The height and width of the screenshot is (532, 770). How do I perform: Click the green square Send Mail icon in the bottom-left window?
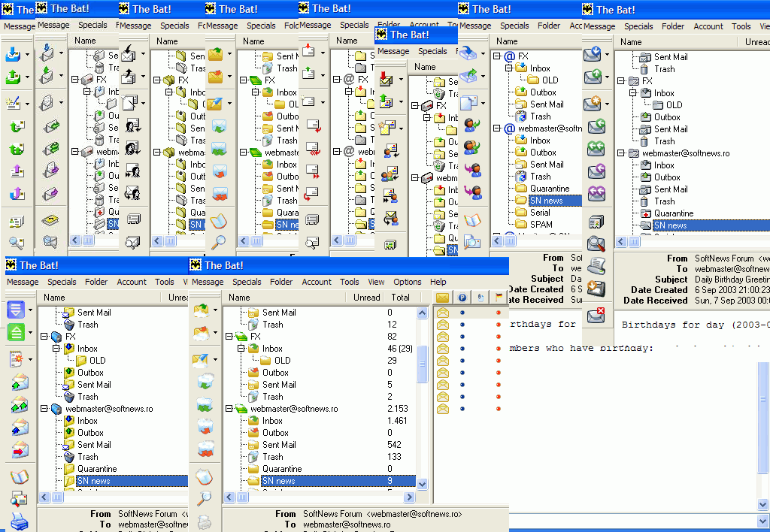16,332
